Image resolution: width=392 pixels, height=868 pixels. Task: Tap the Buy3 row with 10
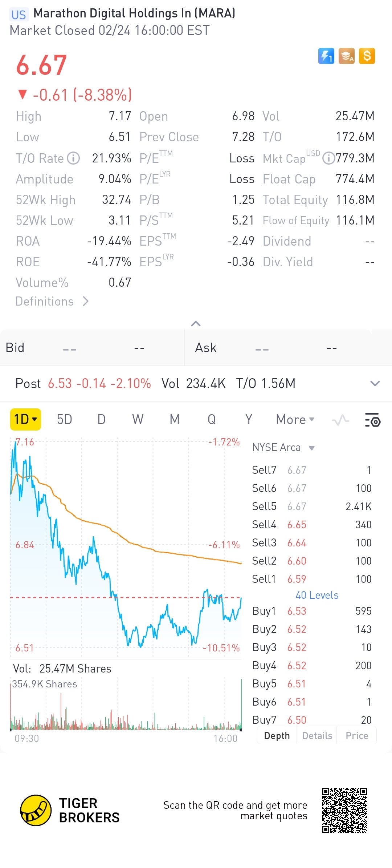click(312, 647)
